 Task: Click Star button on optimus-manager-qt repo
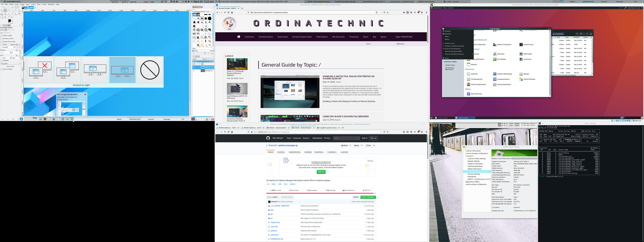(x=356, y=145)
